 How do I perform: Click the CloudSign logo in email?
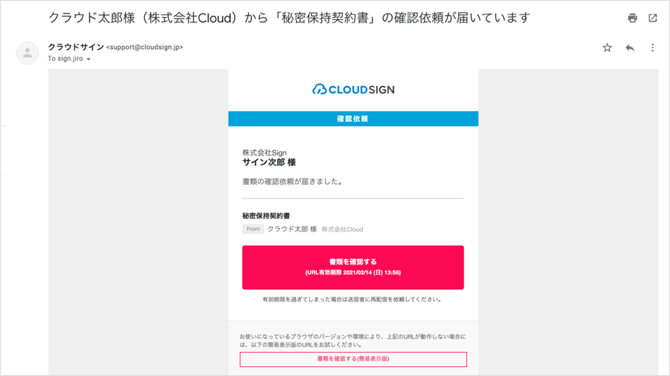tap(353, 89)
